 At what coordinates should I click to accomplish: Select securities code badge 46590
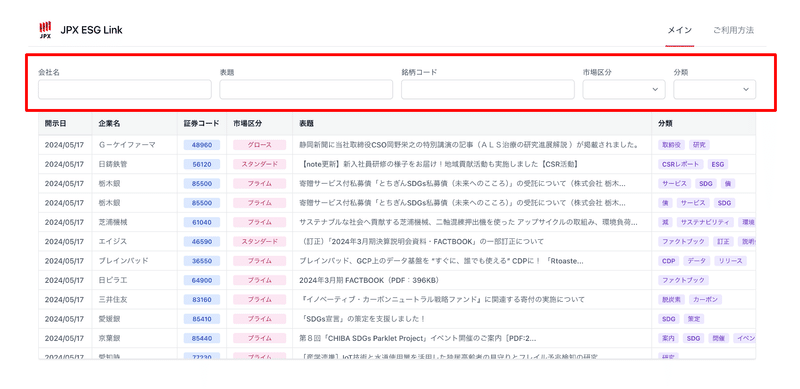pyautogui.click(x=202, y=241)
